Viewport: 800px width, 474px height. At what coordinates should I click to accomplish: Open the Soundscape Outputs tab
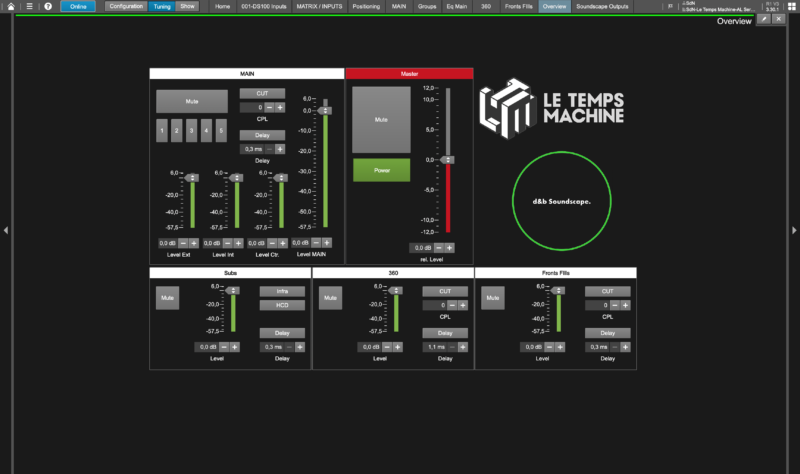tap(604, 6)
